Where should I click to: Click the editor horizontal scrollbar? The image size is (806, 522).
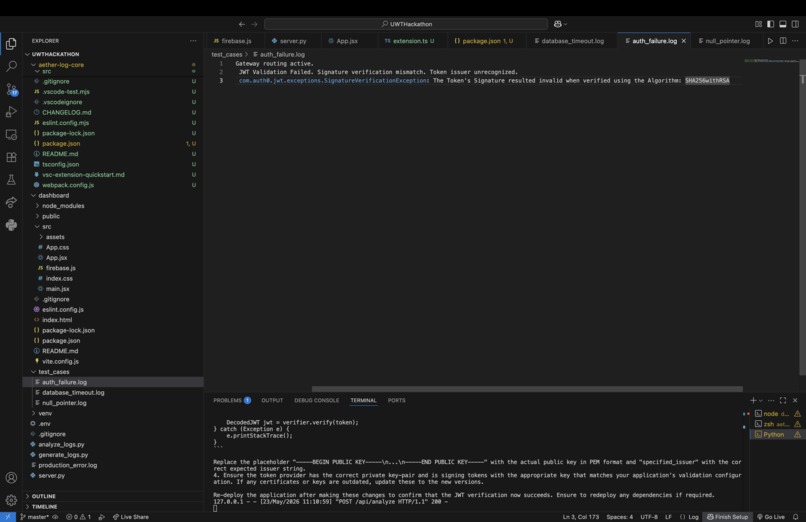527,389
